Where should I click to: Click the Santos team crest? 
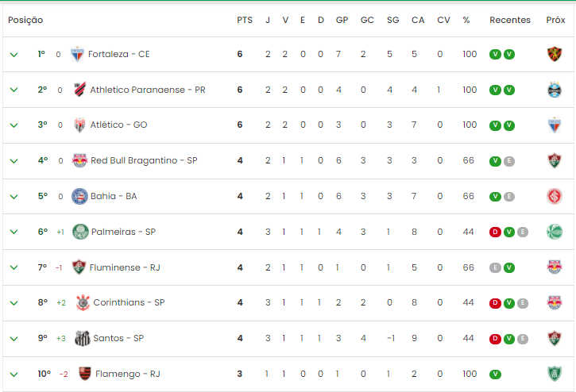coord(83,338)
